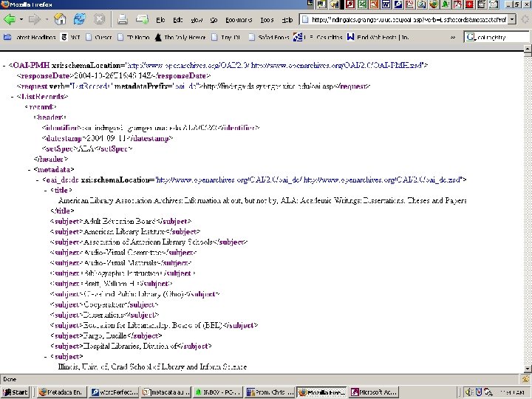
Task: Go to the Home page icon
Action: tap(60, 19)
